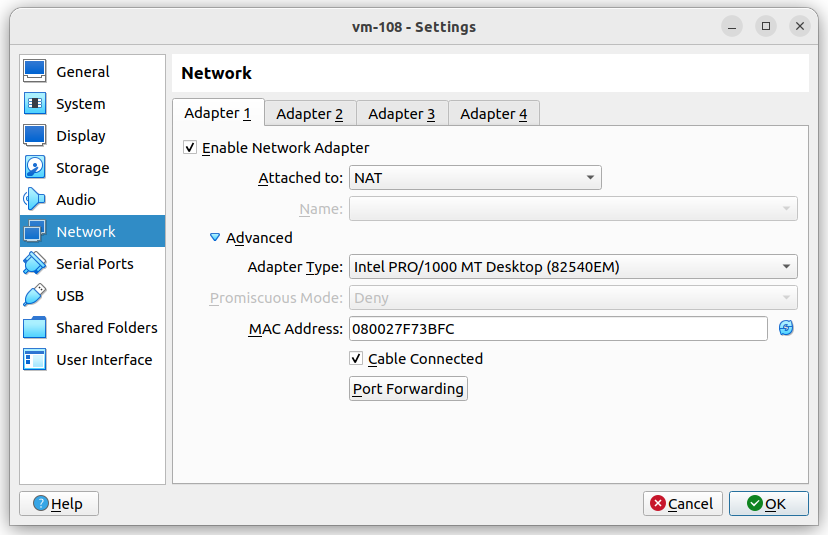
Task: Open the Display monitor icon
Action: [x=35, y=136]
